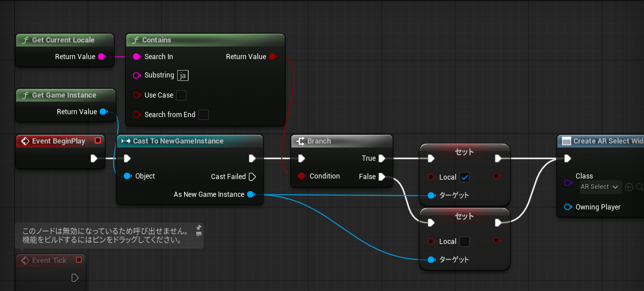Click the Cast Failed execution pin
The width and height of the screenshot is (644, 291).
(x=252, y=177)
